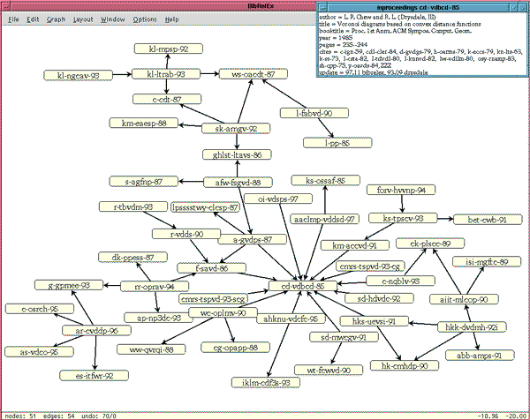The width and height of the screenshot is (530, 420).
Task: Click the 'nodes: 51' status bar entry
Action: (20, 416)
